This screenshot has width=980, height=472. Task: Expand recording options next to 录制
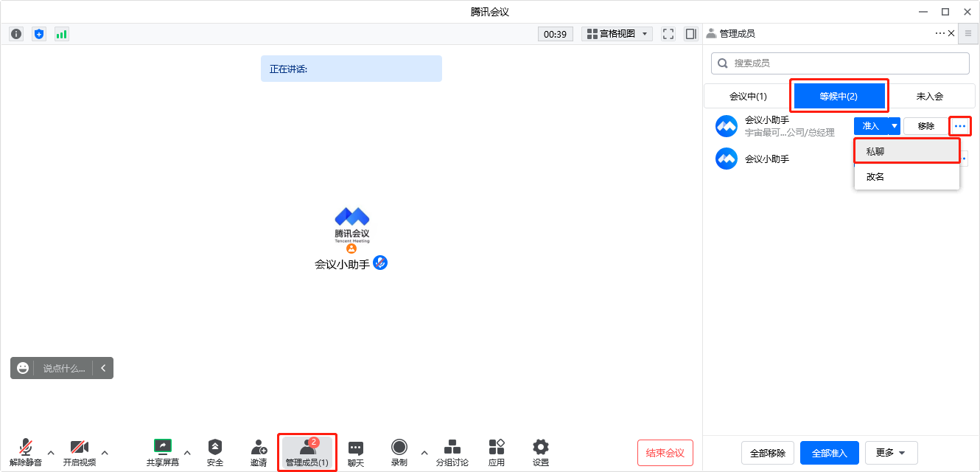424,452
